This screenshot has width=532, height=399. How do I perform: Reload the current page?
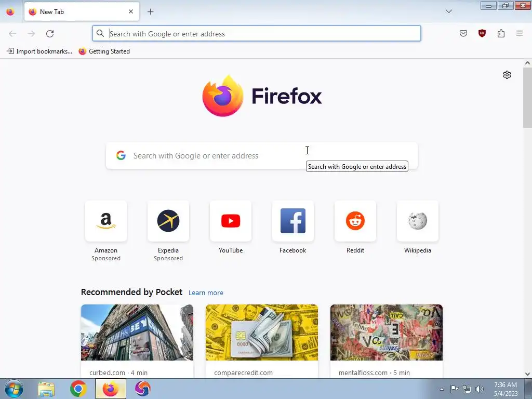point(50,34)
